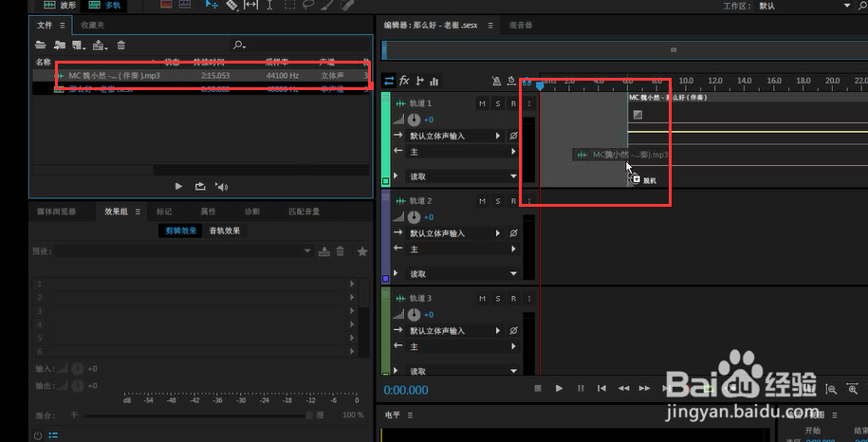The height and width of the screenshot is (442, 868).
Task: Solo 轨道 1 with S button
Action: [498, 103]
